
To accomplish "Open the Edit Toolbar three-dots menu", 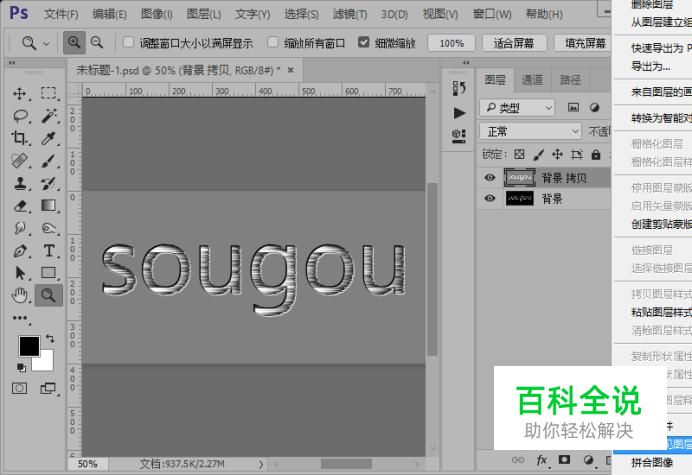I will click(19, 318).
